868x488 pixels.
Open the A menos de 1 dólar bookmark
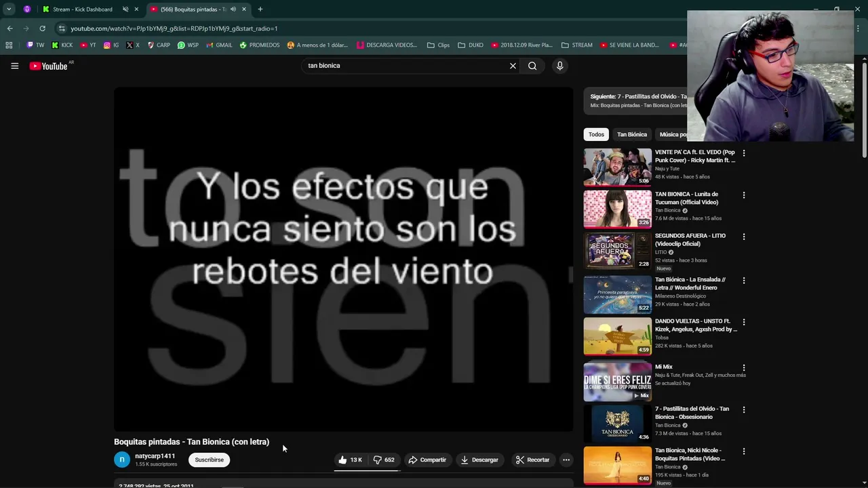(x=317, y=45)
